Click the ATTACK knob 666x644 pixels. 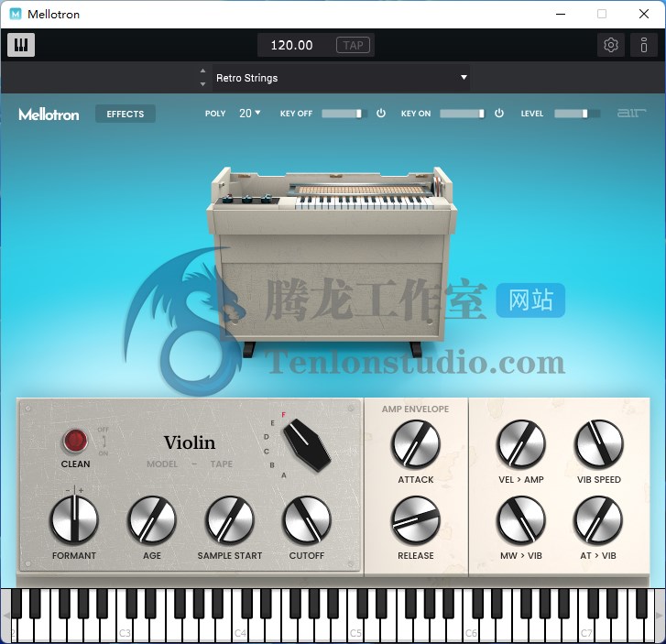point(415,444)
